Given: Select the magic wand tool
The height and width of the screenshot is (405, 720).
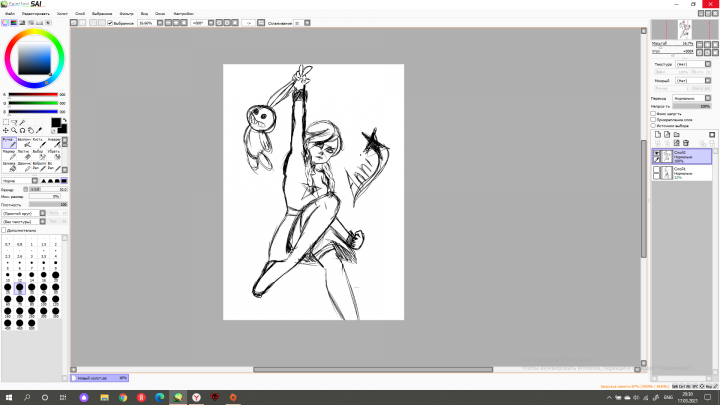Looking at the screenshot, I should coord(22,123).
